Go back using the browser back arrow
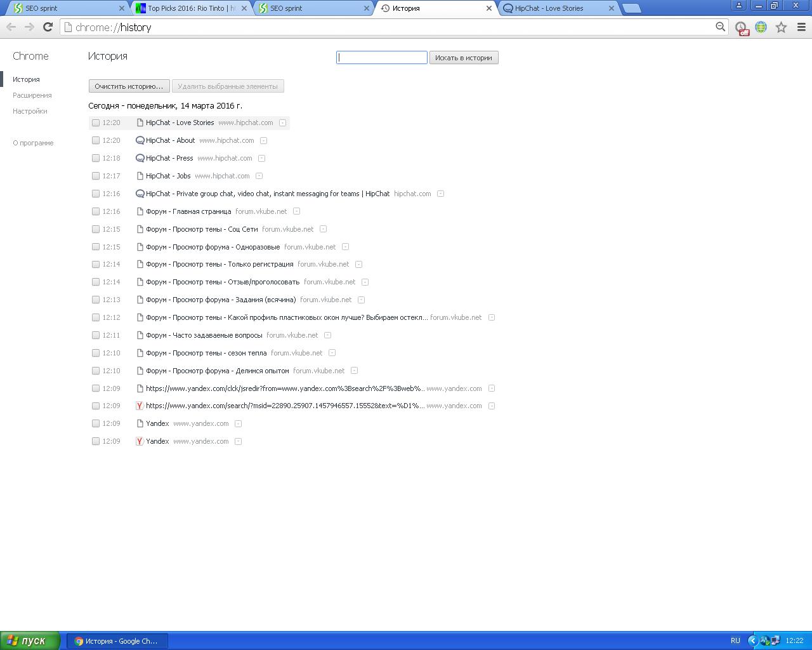812x650 pixels. pyautogui.click(x=11, y=27)
